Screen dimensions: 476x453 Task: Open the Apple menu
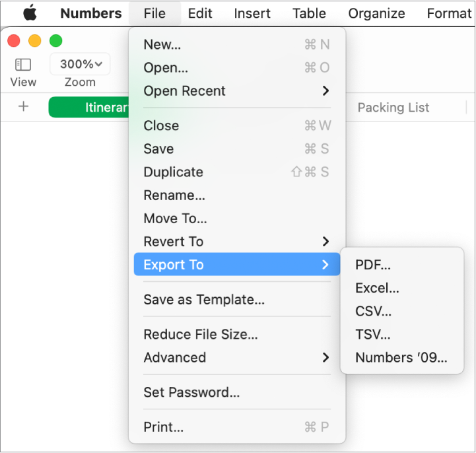pos(29,13)
